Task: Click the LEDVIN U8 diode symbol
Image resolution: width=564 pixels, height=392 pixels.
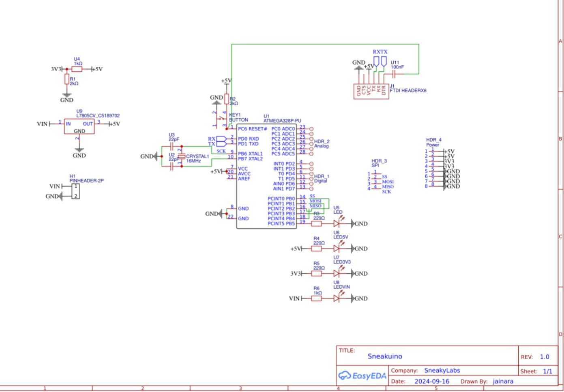Action: (337, 298)
